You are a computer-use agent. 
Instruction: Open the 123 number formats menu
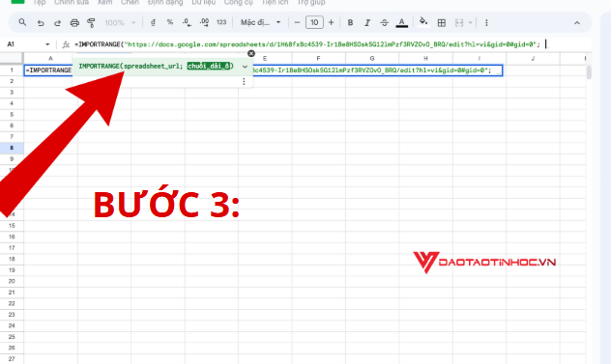click(221, 22)
